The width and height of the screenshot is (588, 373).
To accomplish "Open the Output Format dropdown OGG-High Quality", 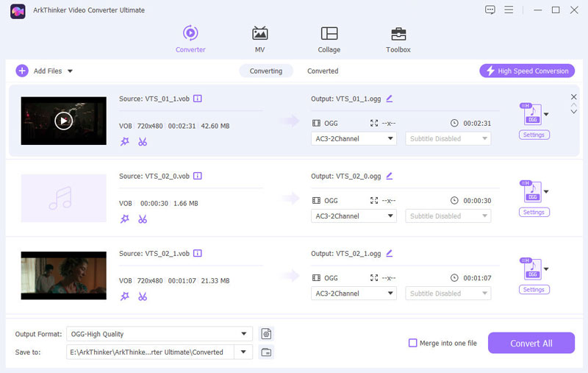I will pos(159,333).
